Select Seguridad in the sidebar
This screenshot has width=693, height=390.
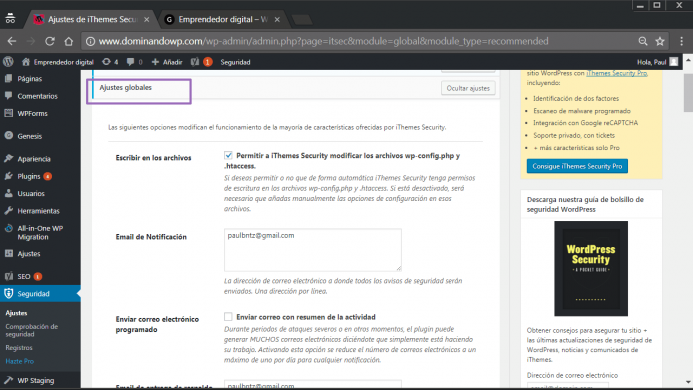click(40, 294)
